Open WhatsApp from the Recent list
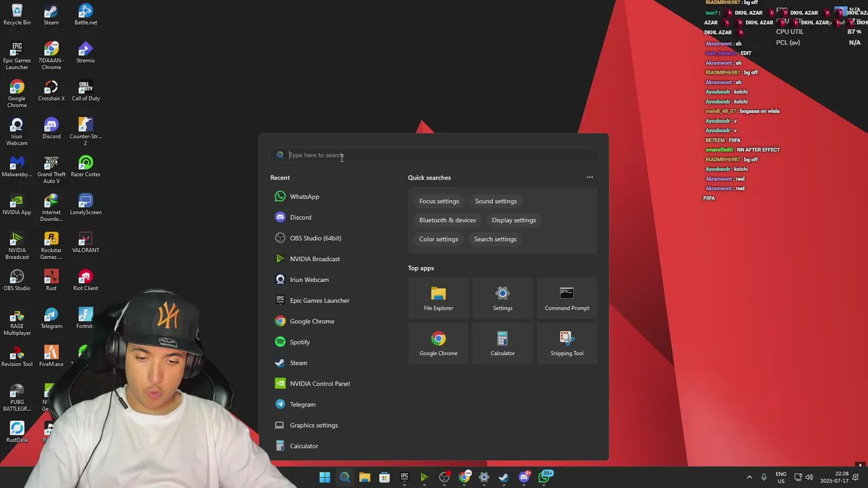The height and width of the screenshot is (488, 868). pyautogui.click(x=297, y=197)
